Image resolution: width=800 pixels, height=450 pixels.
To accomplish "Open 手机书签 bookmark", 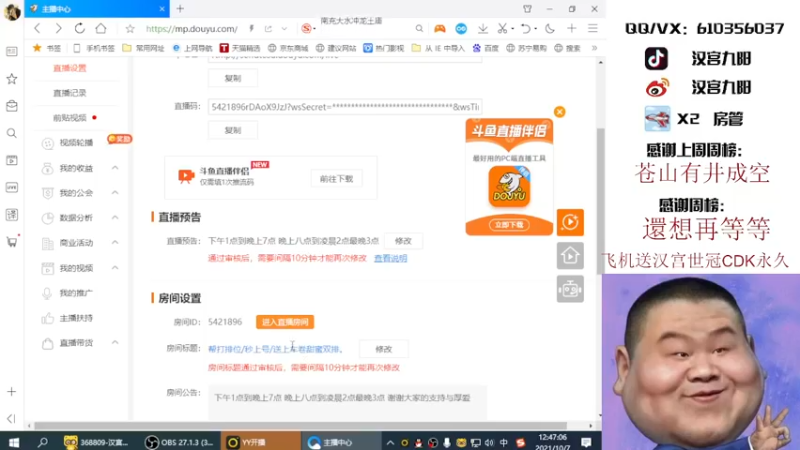I will click(x=94, y=48).
